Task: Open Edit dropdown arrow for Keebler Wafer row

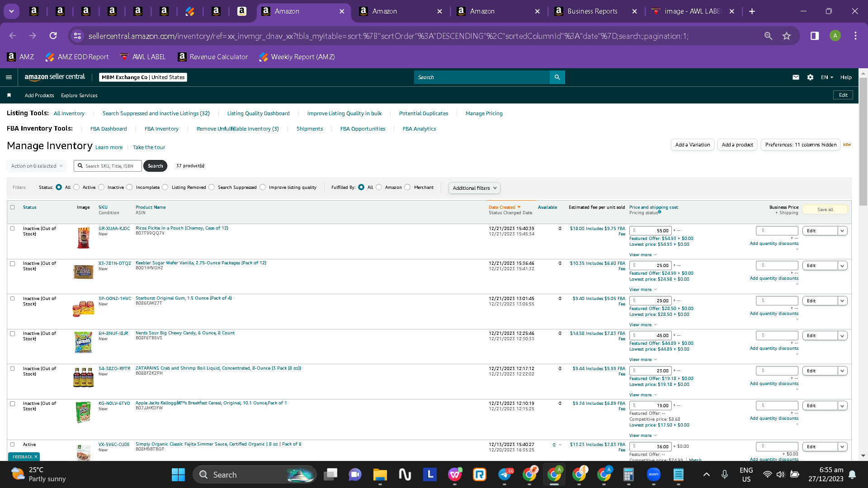Action: [x=842, y=266]
